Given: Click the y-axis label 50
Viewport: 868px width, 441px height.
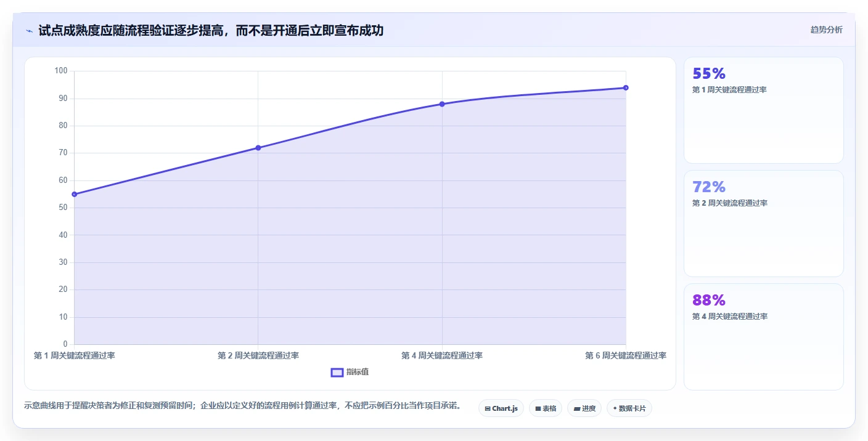Looking at the screenshot, I should pyautogui.click(x=63, y=208).
